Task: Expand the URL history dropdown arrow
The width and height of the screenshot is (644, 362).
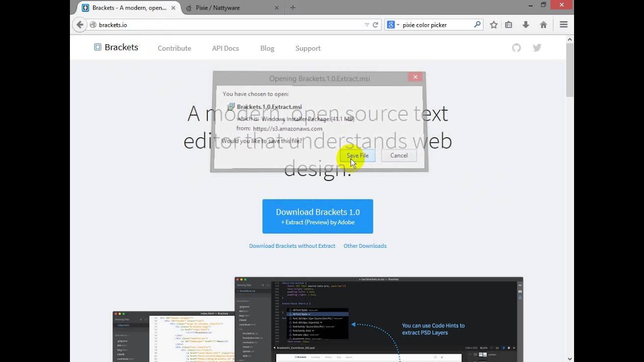Action: coord(367,25)
